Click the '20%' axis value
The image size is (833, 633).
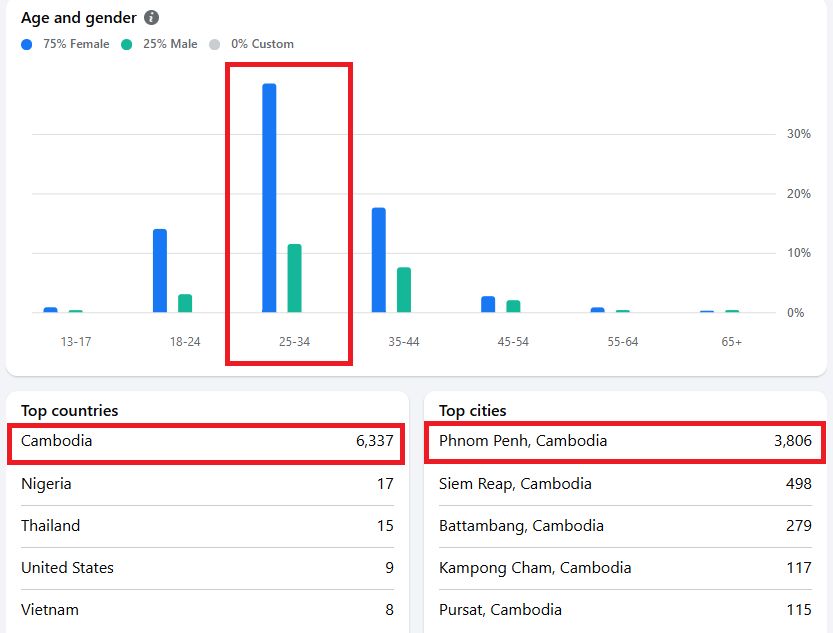click(x=798, y=194)
